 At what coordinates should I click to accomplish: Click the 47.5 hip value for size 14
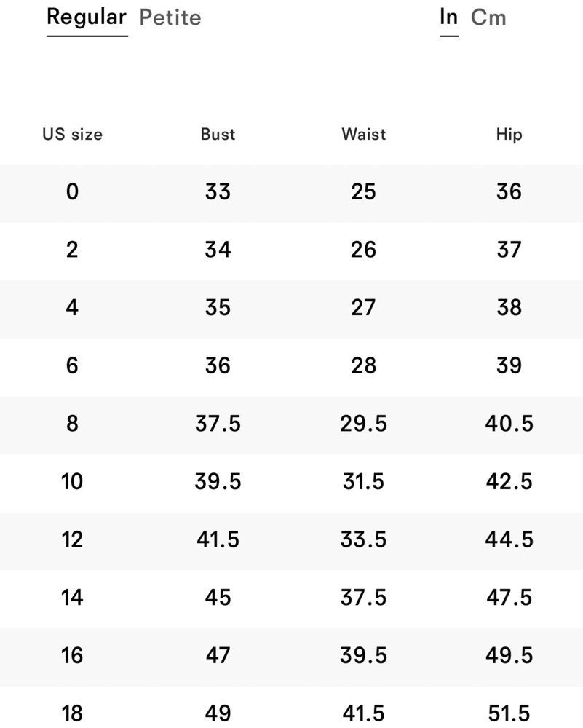(x=509, y=598)
